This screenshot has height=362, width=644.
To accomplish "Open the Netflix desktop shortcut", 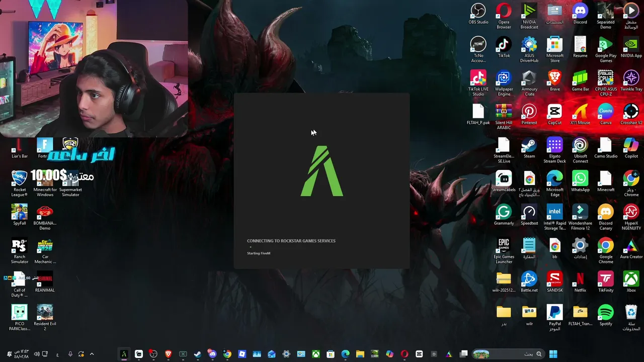I will tap(580, 283).
